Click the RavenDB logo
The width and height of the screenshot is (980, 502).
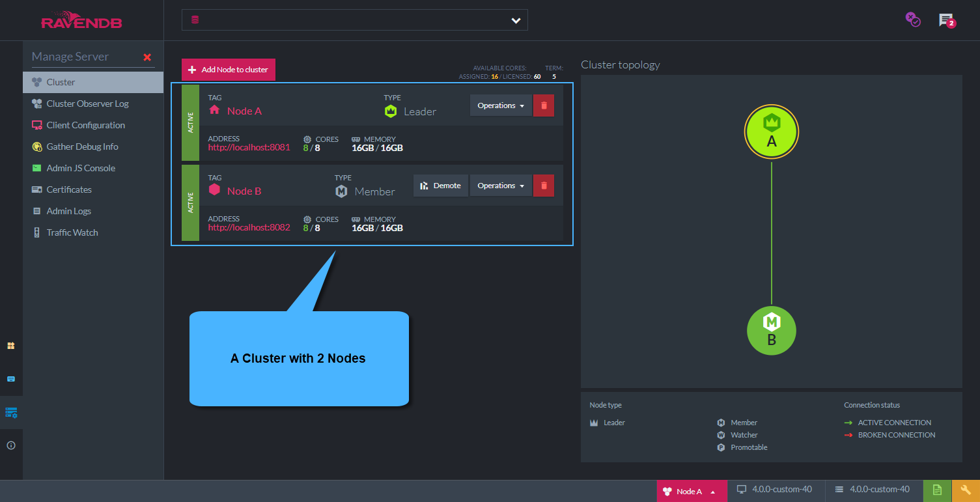pos(81,21)
